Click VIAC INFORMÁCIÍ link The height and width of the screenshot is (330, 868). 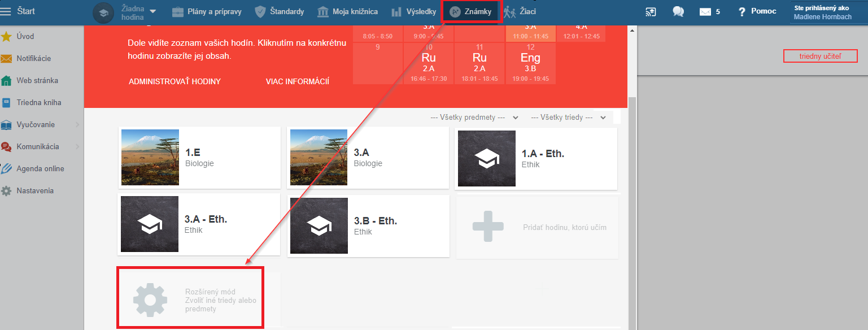tap(297, 81)
